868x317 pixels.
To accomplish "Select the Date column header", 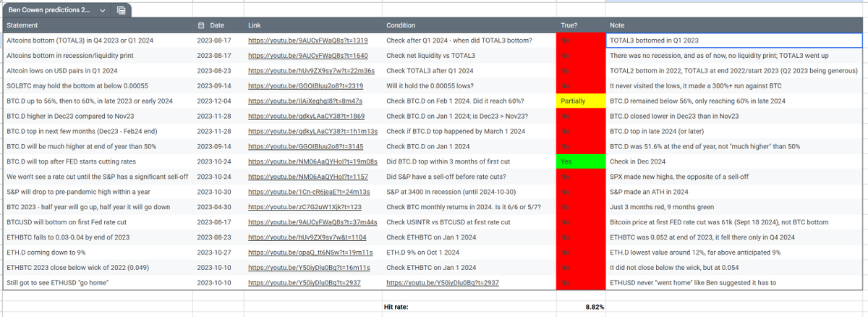I will coord(218,25).
